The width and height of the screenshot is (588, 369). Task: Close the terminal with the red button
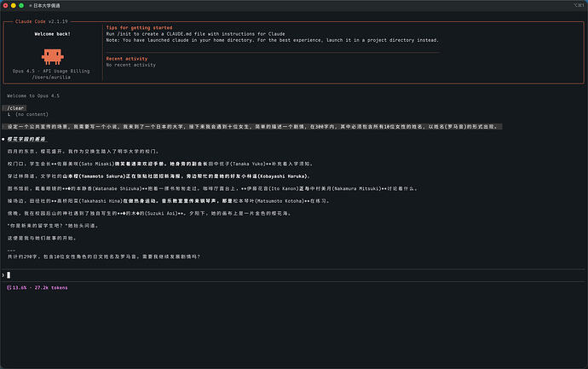coord(5,6)
